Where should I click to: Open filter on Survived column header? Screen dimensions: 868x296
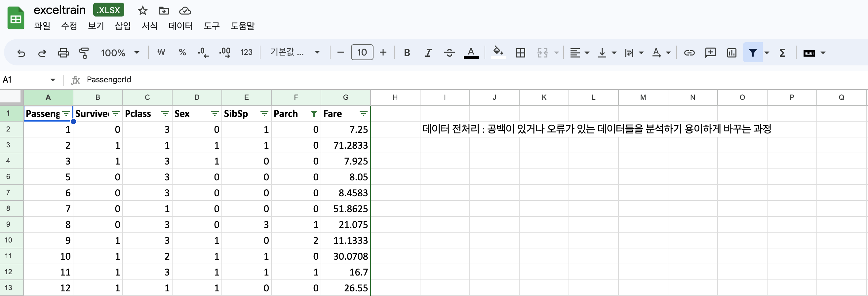(116, 114)
